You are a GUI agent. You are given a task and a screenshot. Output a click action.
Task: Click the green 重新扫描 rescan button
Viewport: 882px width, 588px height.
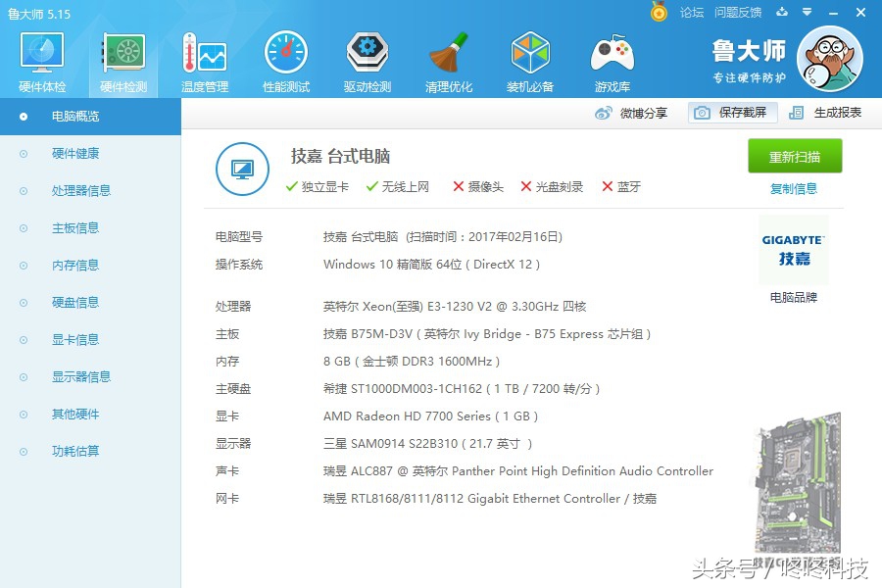pos(794,156)
